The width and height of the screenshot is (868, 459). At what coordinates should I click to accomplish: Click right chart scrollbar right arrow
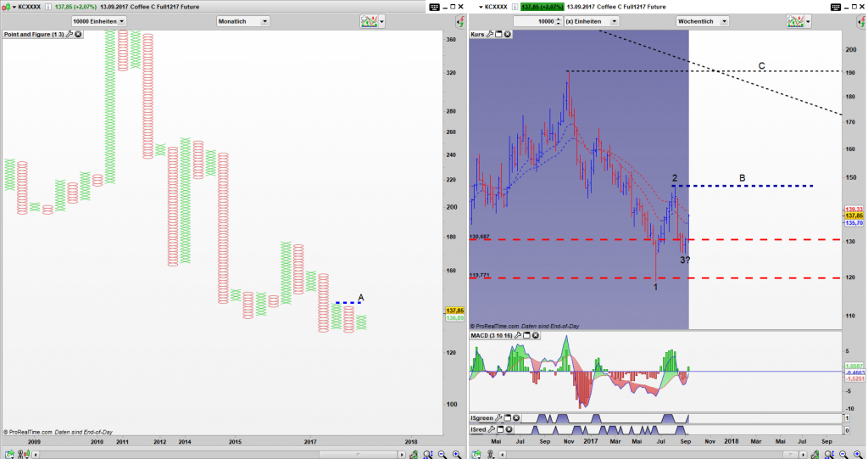click(804, 455)
